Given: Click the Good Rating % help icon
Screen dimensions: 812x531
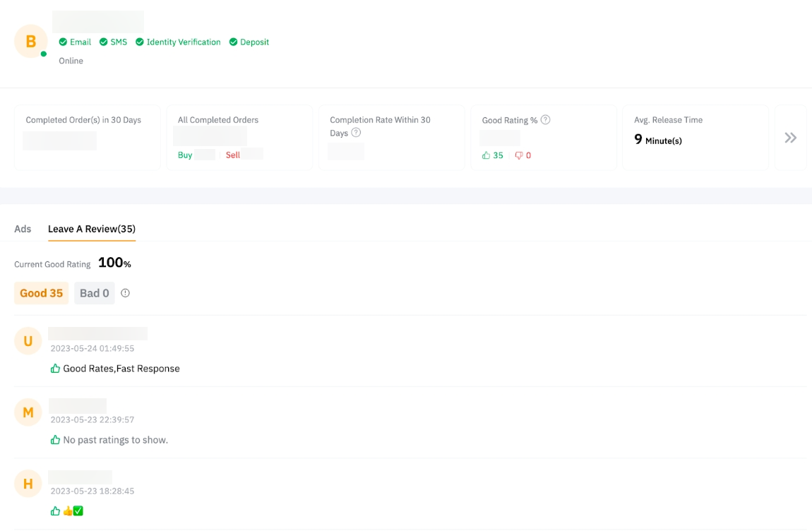Looking at the screenshot, I should [x=545, y=120].
